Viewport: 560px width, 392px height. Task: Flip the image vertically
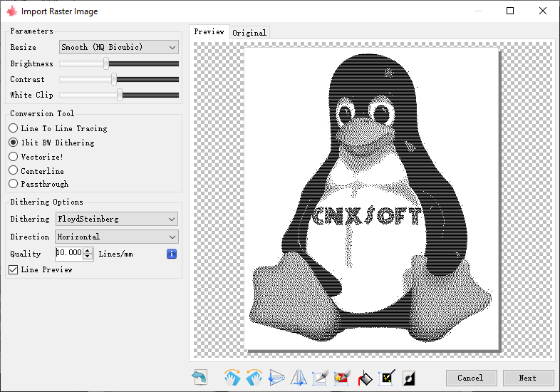[x=276, y=378]
